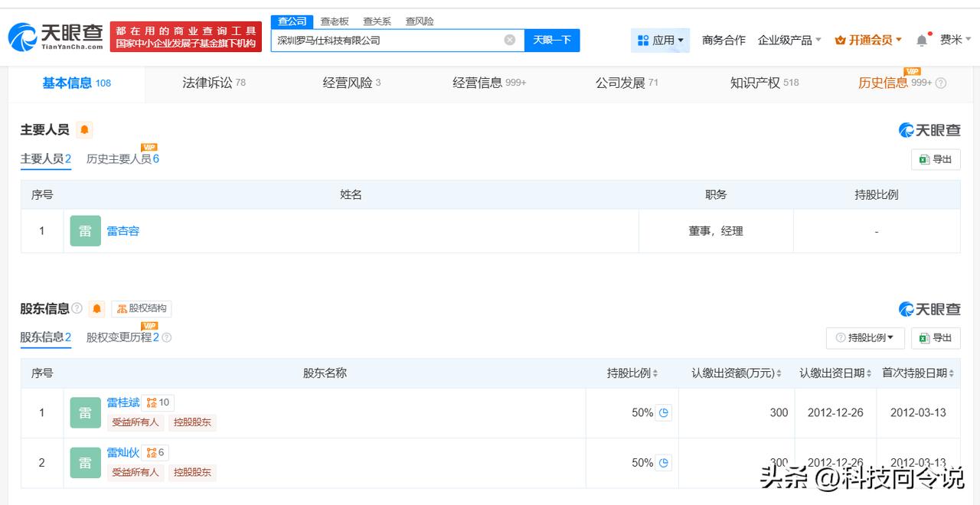The width and height of the screenshot is (980, 505).
Task: Click the help icon beside 股权变更历程
Action: click(x=167, y=337)
